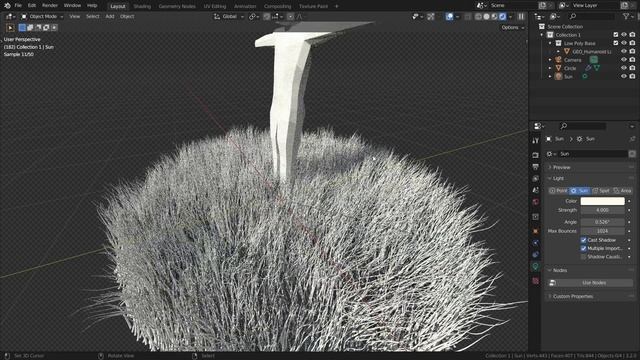This screenshot has width=640, height=360.
Task: Open the outliner display mode selector
Action: (x=556, y=16)
